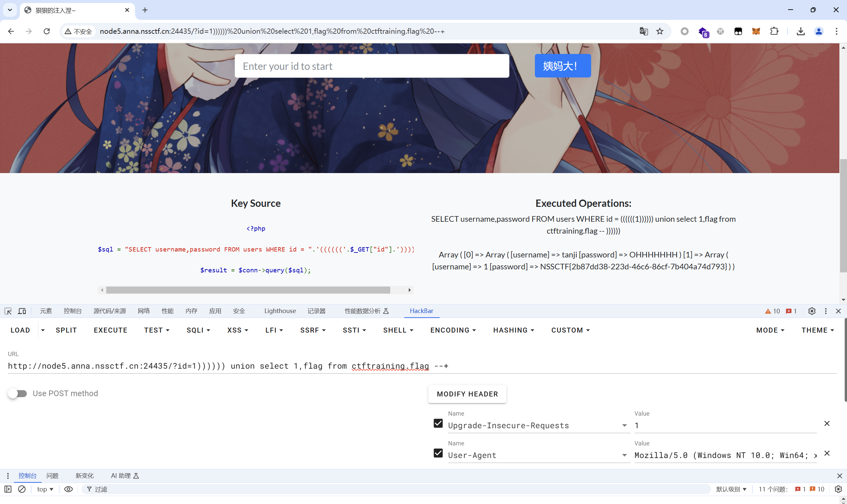This screenshot has width=847, height=504.
Task: Open the HASHING dropdown
Action: 513,330
